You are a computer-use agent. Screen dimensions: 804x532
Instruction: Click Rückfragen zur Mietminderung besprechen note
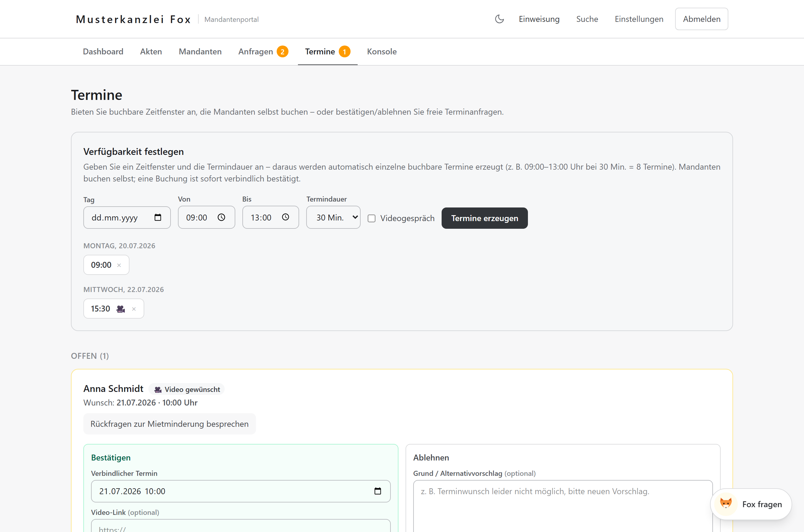tap(170, 424)
